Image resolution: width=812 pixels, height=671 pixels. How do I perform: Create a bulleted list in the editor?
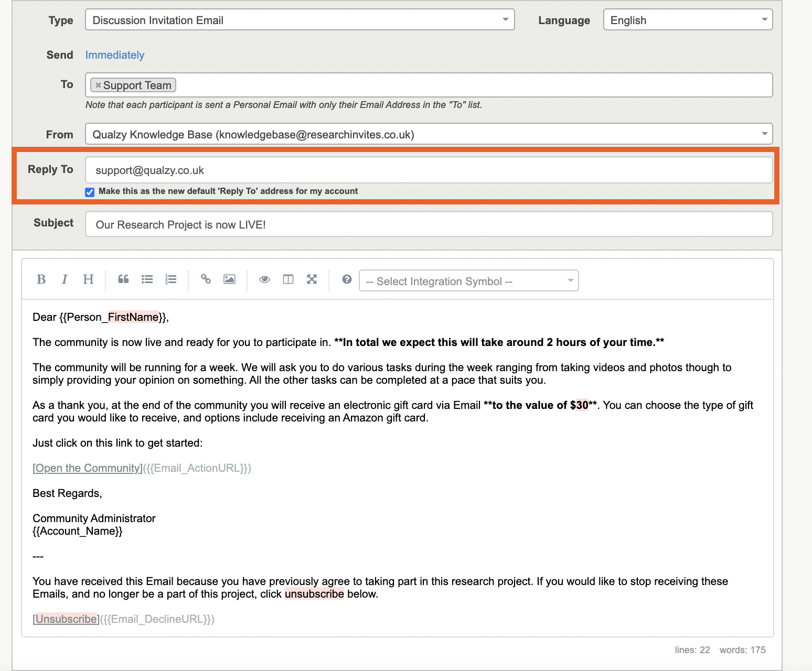point(147,279)
